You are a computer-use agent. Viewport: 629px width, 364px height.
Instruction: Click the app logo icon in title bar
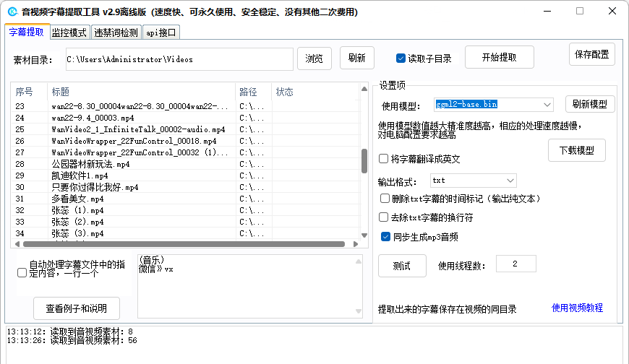(13, 12)
